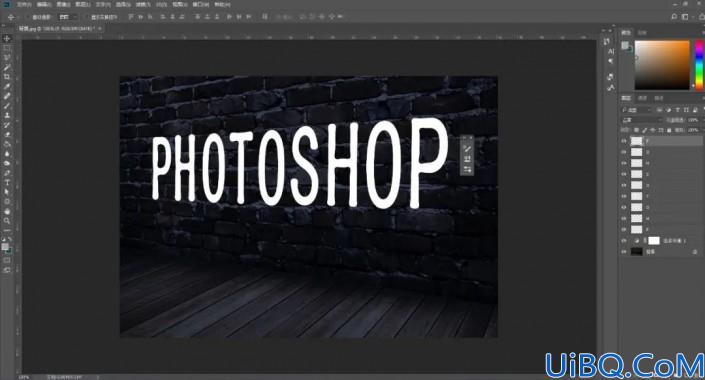This screenshot has height=380, width=705.
Task: Open the Auto-Select layer/group dropdown
Action: pos(68,17)
